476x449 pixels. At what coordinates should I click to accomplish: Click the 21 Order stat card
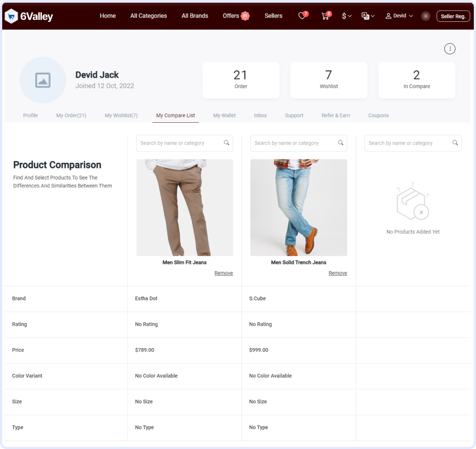tap(241, 80)
